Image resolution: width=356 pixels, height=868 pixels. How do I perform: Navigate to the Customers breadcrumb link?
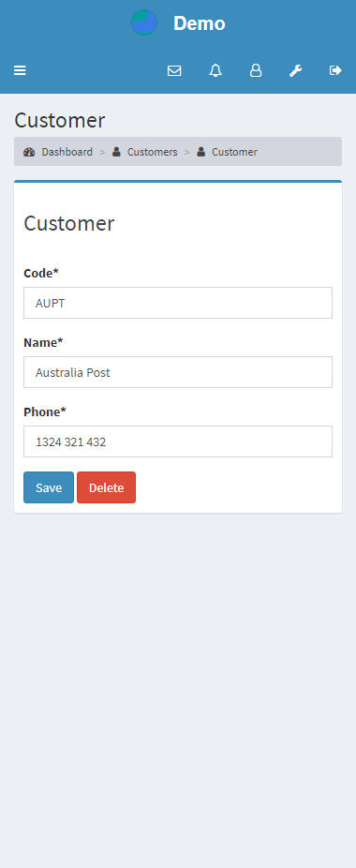click(153, 152)
